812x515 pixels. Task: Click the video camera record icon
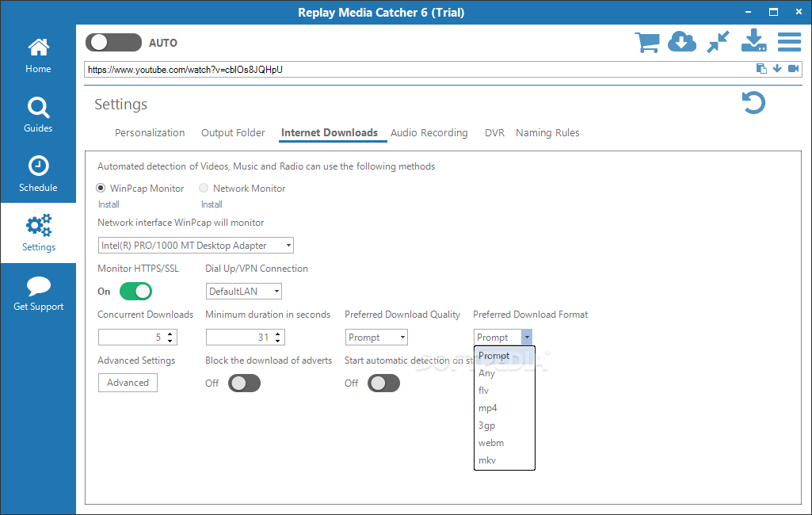pos(793,69)
